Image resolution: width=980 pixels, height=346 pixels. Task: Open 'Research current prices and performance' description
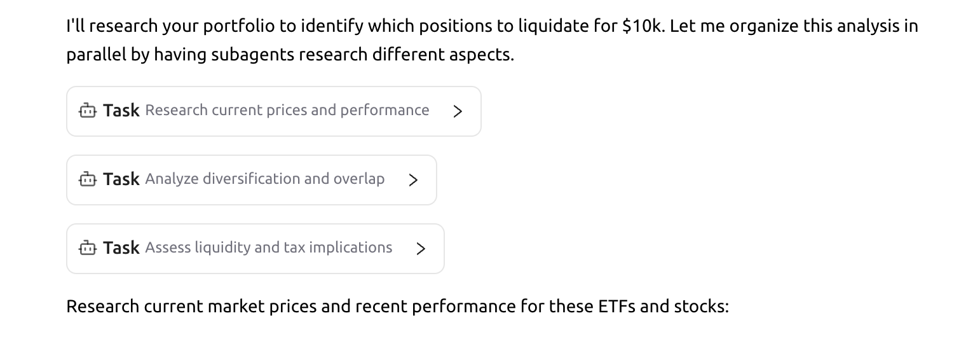click(x=287, y=111)
